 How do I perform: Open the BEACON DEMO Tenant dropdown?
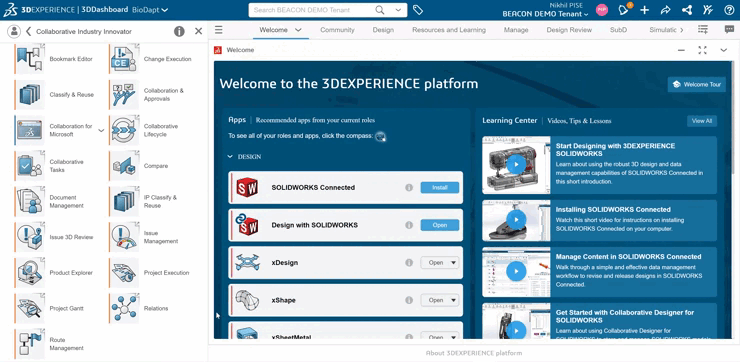pos(546,14)
